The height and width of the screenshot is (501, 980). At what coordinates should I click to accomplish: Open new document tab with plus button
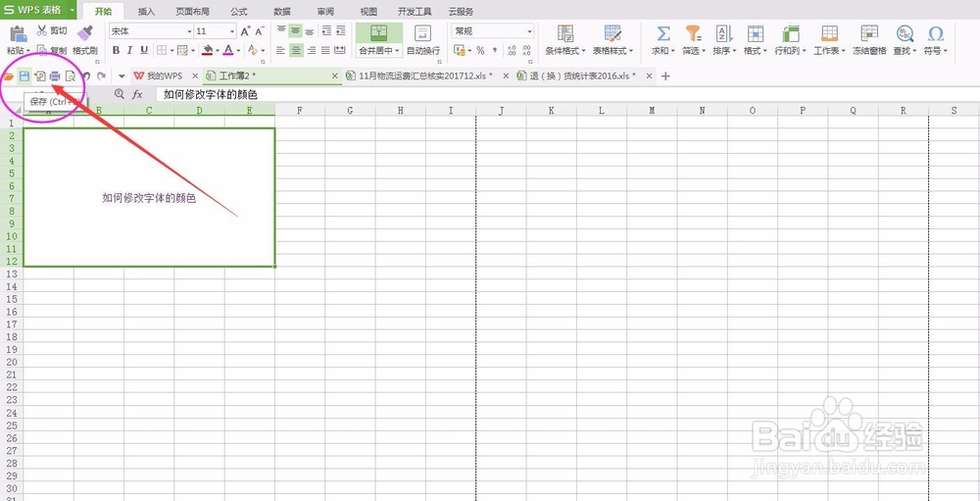click(x=665, y=76)
